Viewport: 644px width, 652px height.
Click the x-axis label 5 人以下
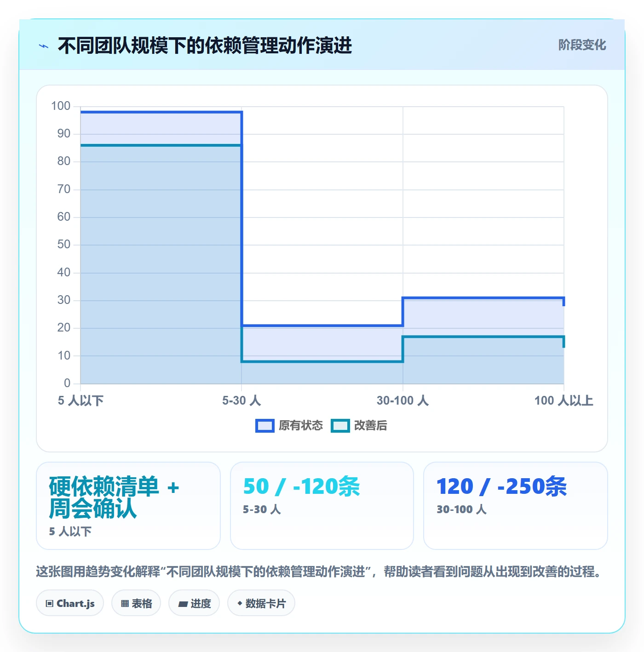80,400
